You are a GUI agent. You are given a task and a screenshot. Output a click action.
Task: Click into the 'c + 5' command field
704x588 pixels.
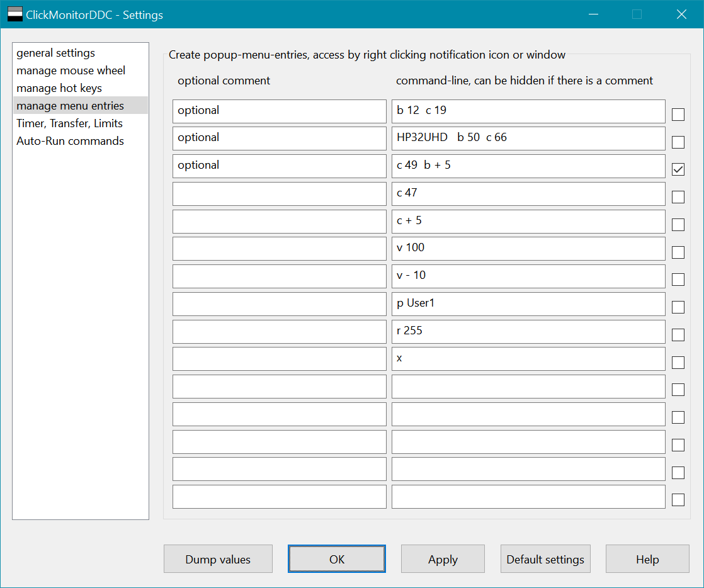pyautogui.click(x=528, y=222)
